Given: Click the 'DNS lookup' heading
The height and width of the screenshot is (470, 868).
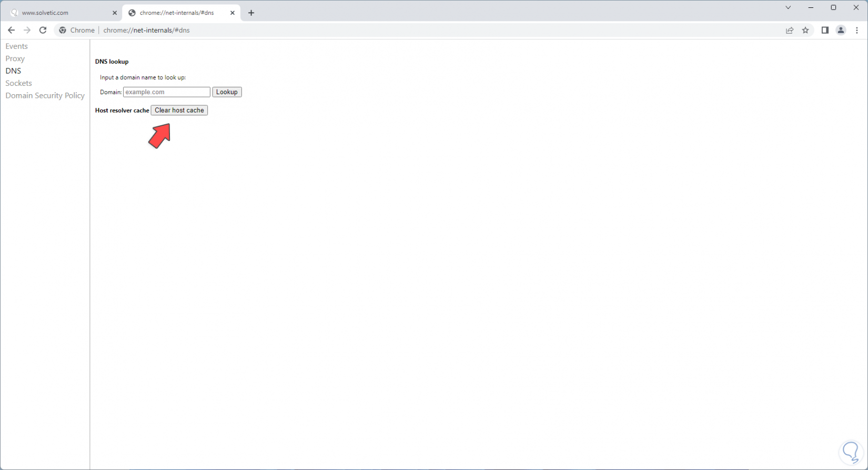Looking at the screenshot, I should [112, 62].
